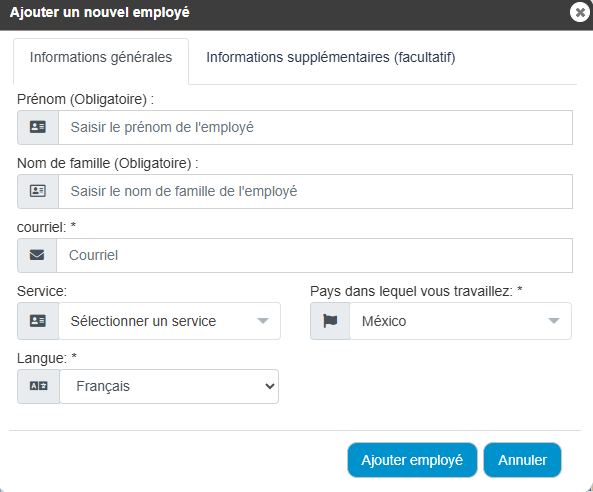Open the Français language select box

click(169, 386)
